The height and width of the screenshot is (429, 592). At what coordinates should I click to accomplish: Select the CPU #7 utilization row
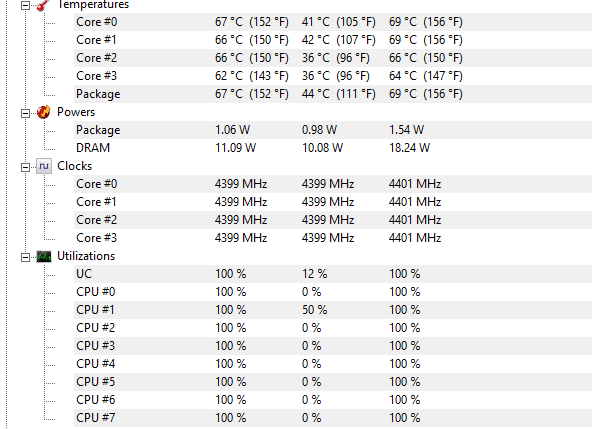[x=333, y=418]
